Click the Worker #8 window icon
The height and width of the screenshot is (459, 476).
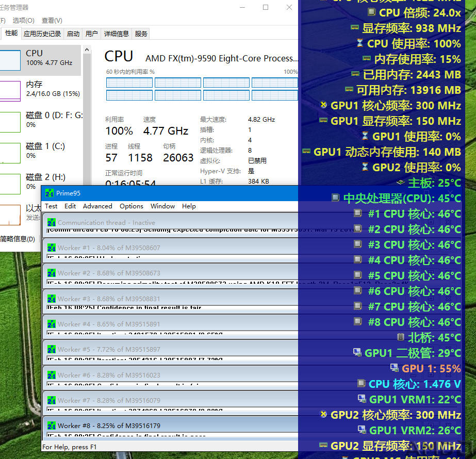51,425
